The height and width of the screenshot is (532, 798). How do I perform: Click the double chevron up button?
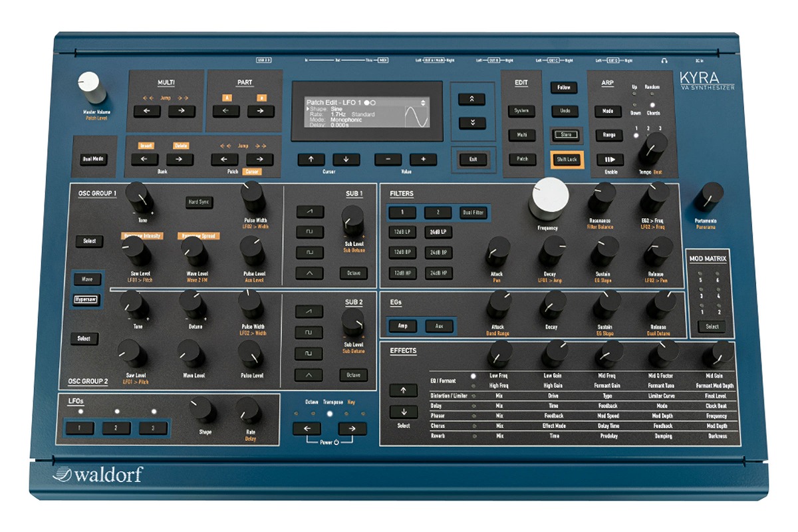472,99
